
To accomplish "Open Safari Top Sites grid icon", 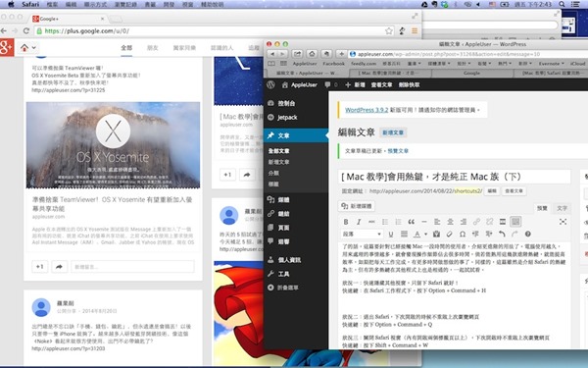I will (x=283, y=64).
